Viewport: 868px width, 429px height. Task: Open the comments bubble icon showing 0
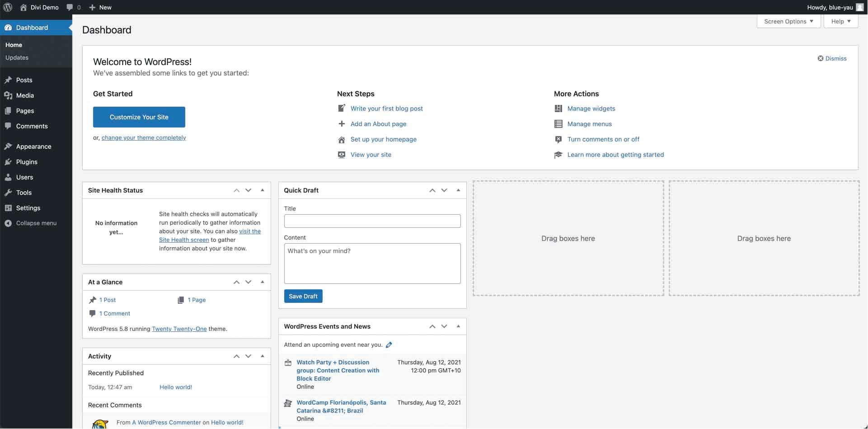70,7
